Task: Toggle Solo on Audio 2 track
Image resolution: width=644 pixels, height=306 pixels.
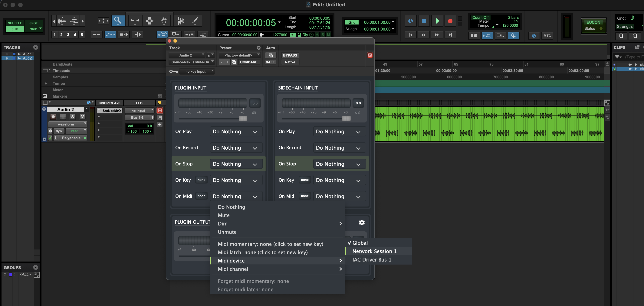Action: [73, 117]
